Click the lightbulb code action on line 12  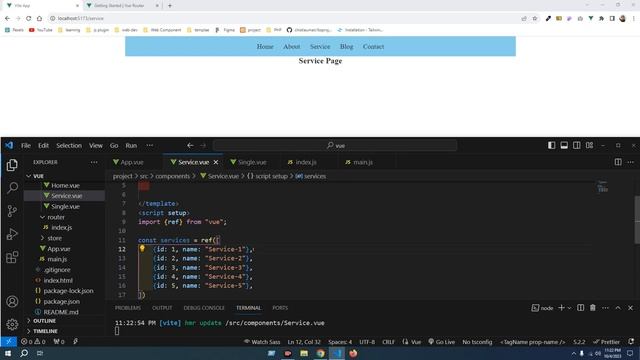click(142, 248)
